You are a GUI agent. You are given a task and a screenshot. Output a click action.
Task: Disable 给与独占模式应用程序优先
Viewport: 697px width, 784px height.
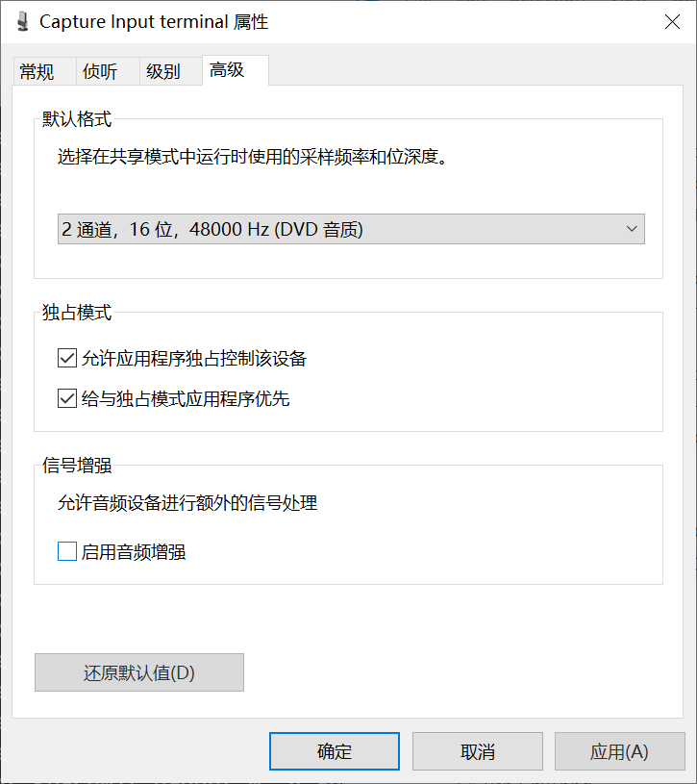(x=67, y=398)
